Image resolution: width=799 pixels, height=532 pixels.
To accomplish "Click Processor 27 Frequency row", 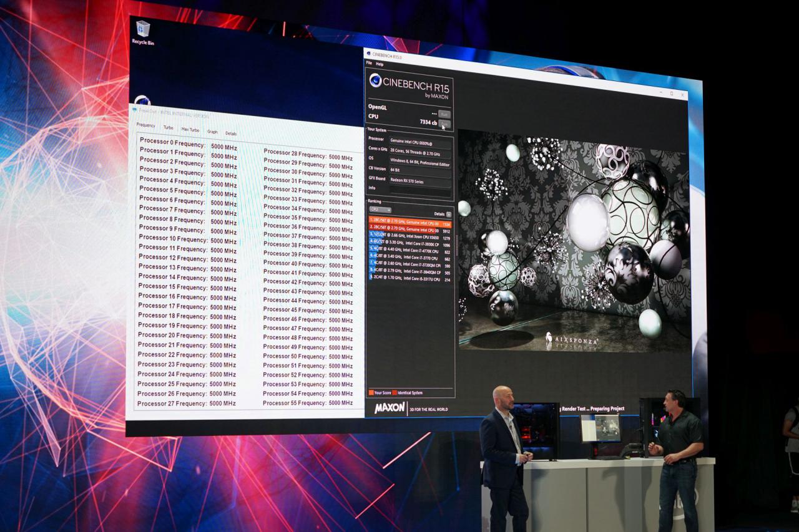I will pos(187,403).
